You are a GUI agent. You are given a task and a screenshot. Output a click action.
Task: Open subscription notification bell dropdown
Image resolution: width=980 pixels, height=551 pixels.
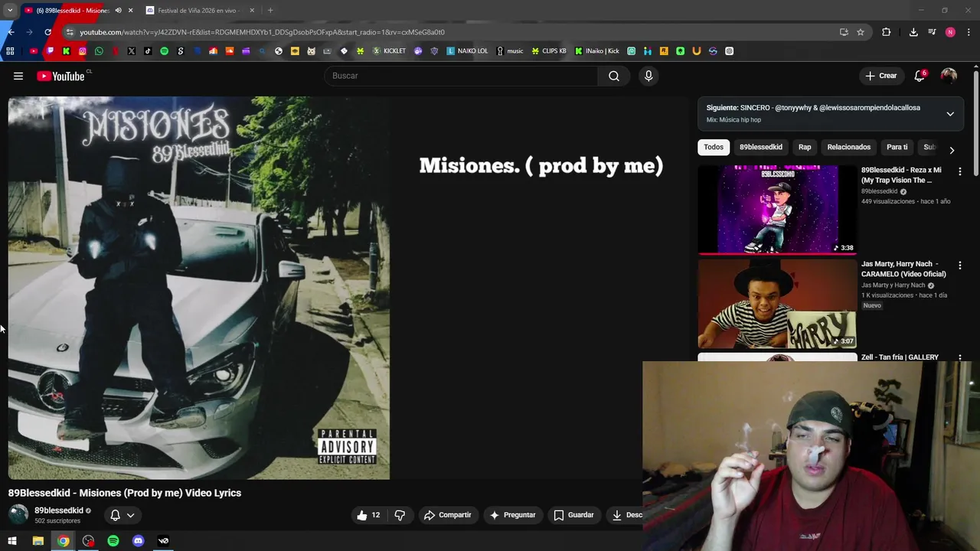coord(122,515)
